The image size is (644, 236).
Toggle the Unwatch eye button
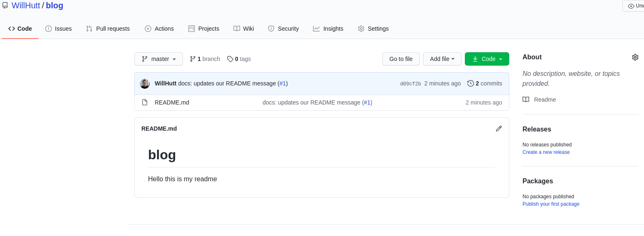coord(634,6)
